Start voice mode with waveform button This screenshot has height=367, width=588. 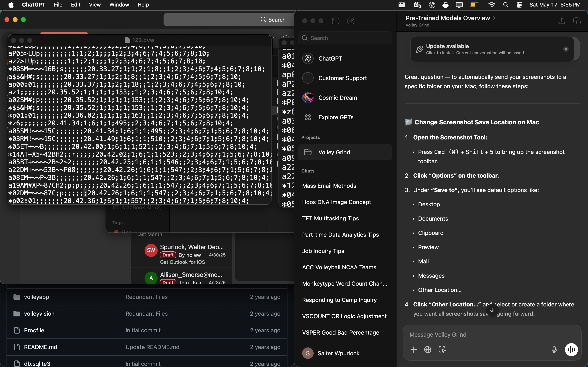571,349
